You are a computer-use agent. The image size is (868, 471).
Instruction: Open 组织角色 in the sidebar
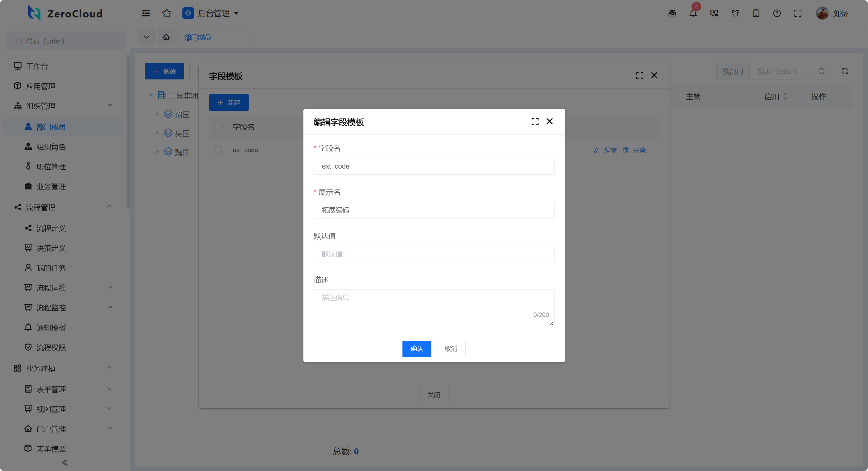coord(51,147)
